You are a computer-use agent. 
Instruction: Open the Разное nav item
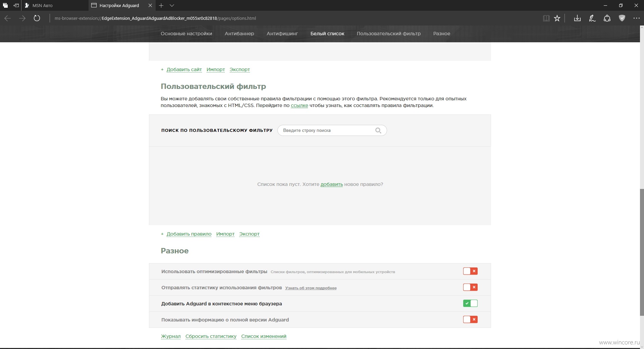[442, 34]
